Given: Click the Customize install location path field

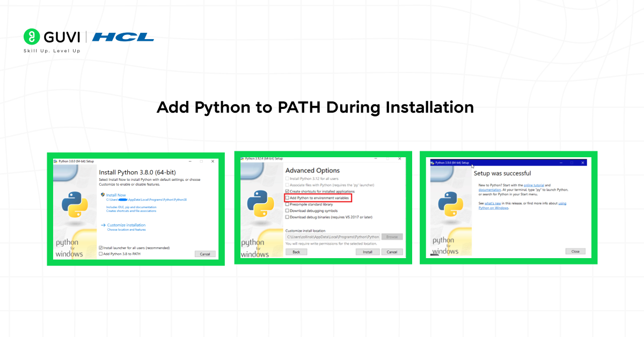Looking at the screenshot, I should pyautogui.click(x=333, y=237).
